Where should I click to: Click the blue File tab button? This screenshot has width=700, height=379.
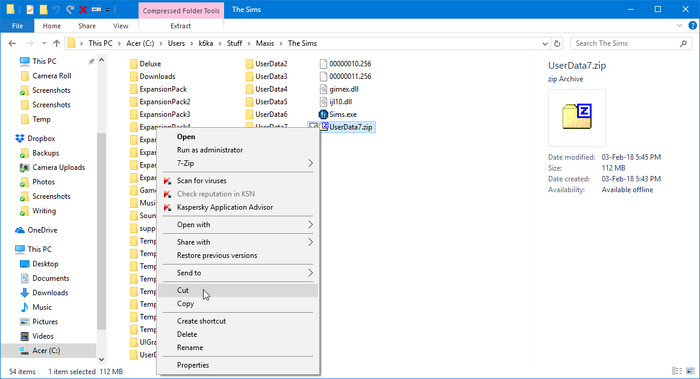click(x=17, y=26)
